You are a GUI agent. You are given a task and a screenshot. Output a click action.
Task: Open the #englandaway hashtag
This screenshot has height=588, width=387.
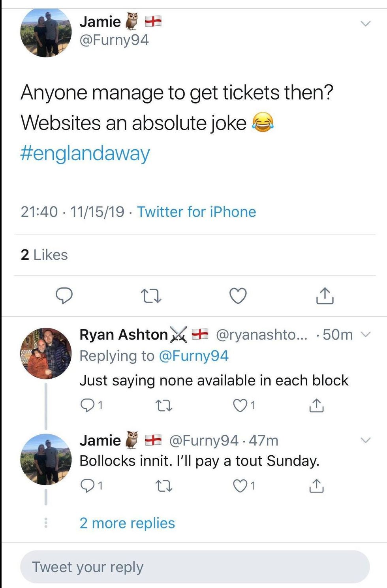85,153
